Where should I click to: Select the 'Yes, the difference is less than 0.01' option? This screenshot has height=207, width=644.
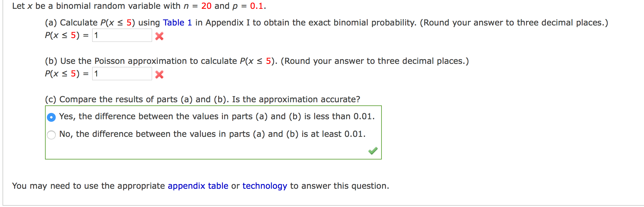tap(51, 116)
